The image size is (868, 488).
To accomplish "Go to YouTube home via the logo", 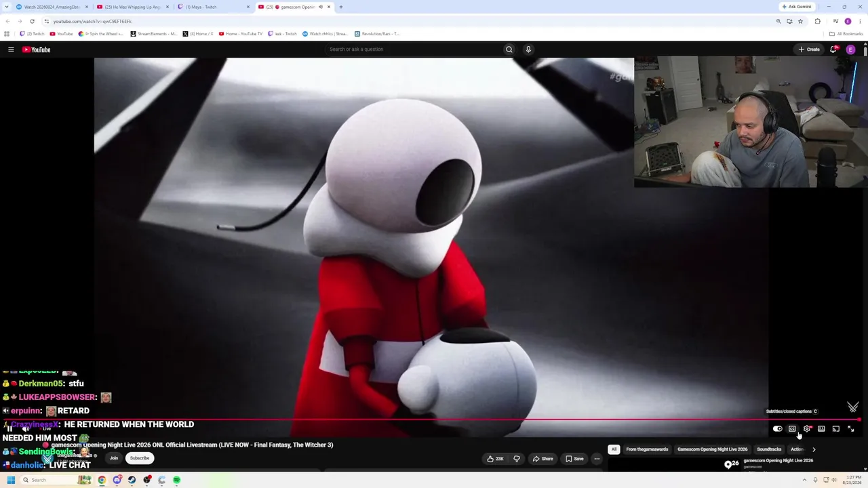I will click(x=36, y=49).
